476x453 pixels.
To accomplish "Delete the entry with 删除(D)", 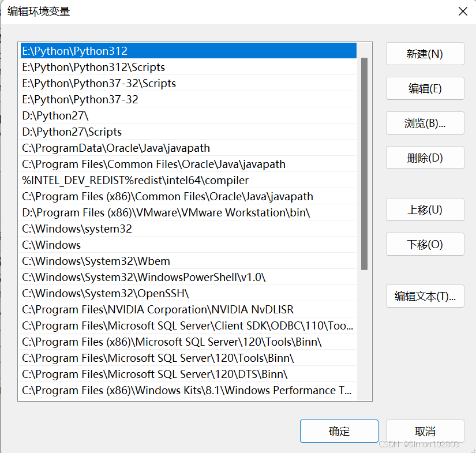I will pos(425,158).
